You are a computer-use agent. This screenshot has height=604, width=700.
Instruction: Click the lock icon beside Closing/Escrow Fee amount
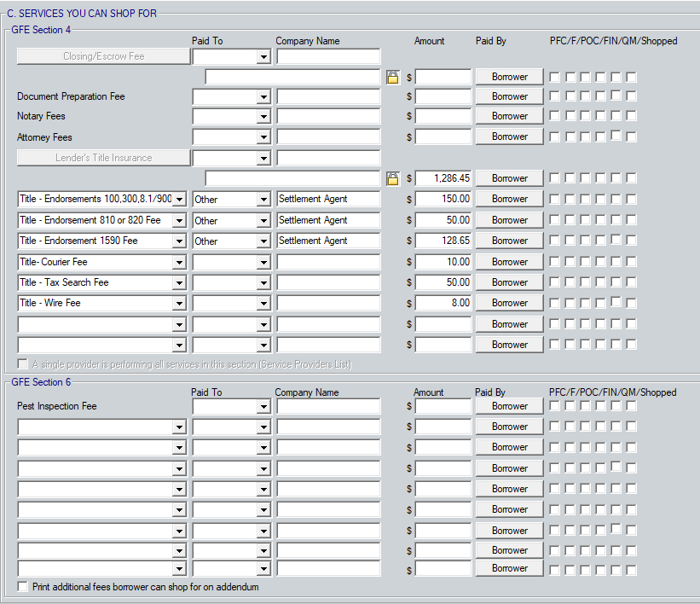392,77
